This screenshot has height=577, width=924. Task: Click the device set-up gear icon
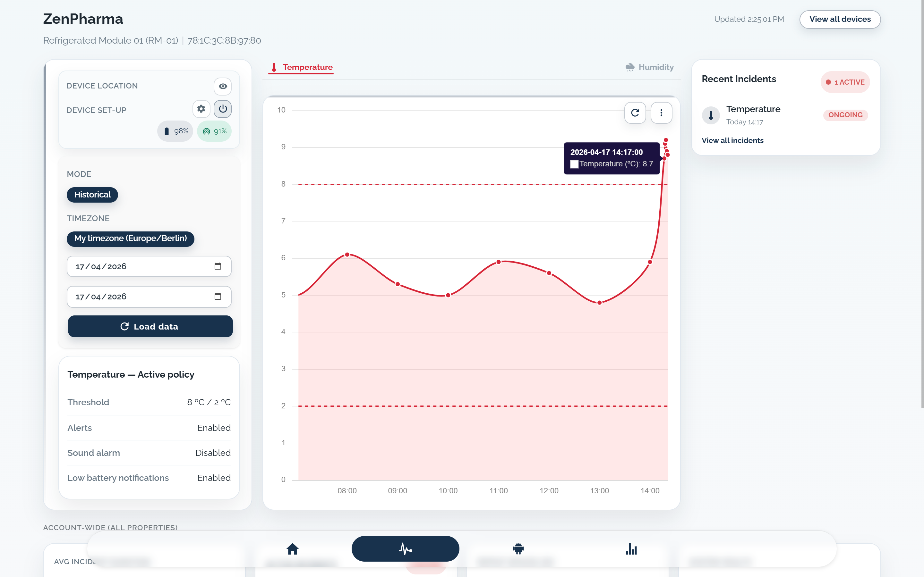(x=201, y=109)
